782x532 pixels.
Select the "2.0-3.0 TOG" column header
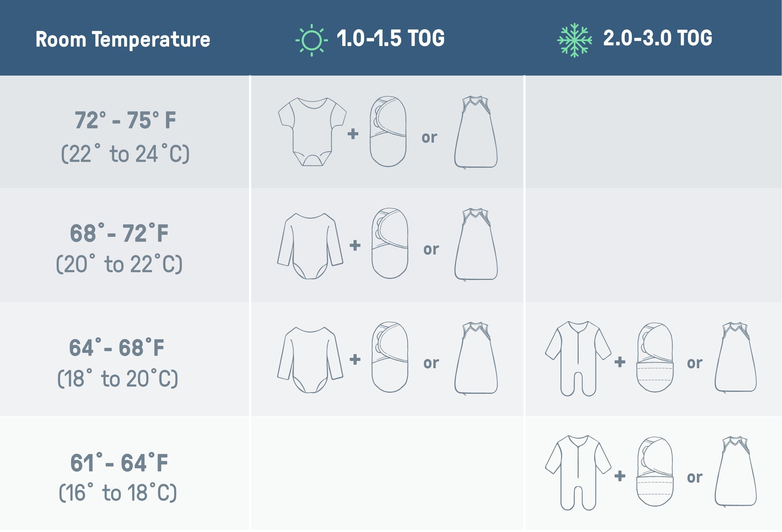point(657,38)
